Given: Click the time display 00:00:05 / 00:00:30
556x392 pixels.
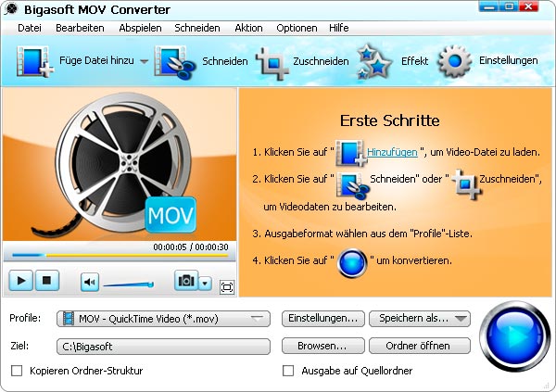Looking at the screenshot, I should coord(191,247).
